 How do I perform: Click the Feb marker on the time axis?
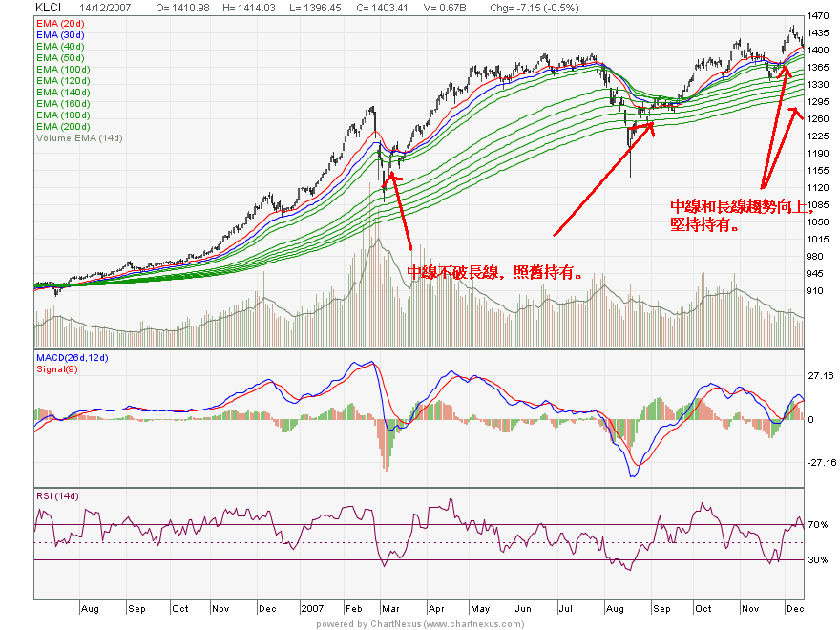[x=354, y=607]
